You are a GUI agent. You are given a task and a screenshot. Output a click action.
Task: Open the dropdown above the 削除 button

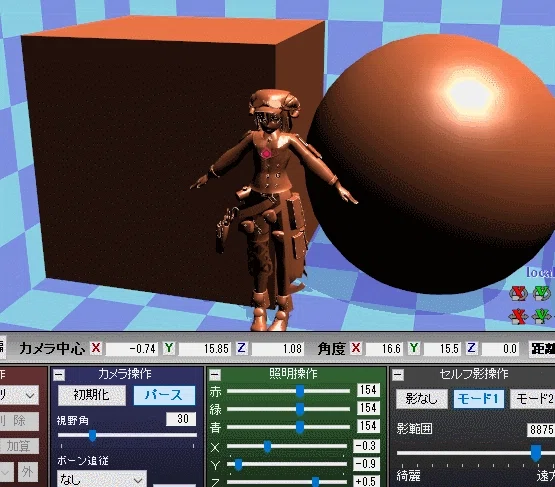19,395
